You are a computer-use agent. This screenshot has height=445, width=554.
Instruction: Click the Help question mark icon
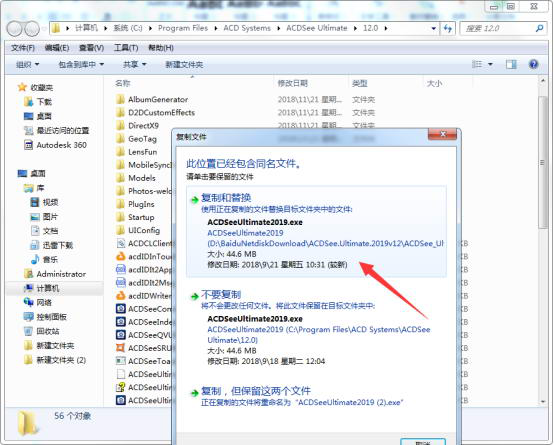[533, 64]
